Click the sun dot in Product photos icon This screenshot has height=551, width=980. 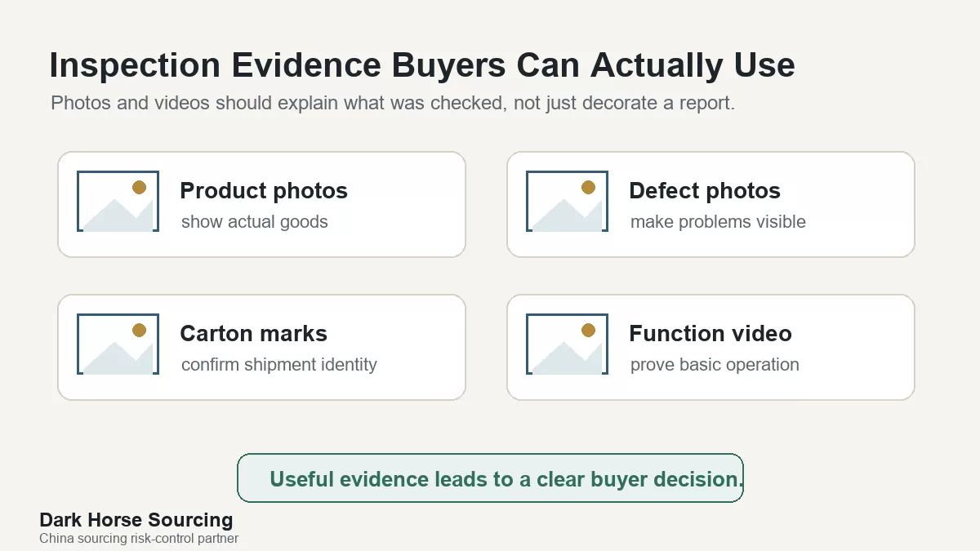139,187
